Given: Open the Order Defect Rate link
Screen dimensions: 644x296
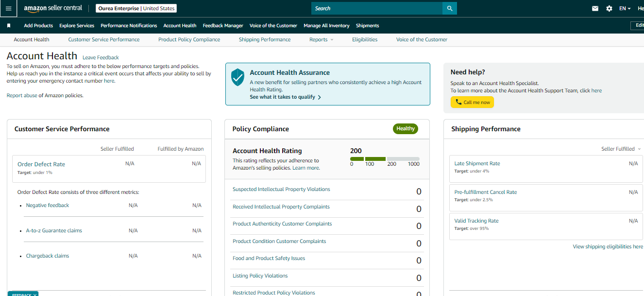Looking at the screenshot, I should tap(41, 164).
